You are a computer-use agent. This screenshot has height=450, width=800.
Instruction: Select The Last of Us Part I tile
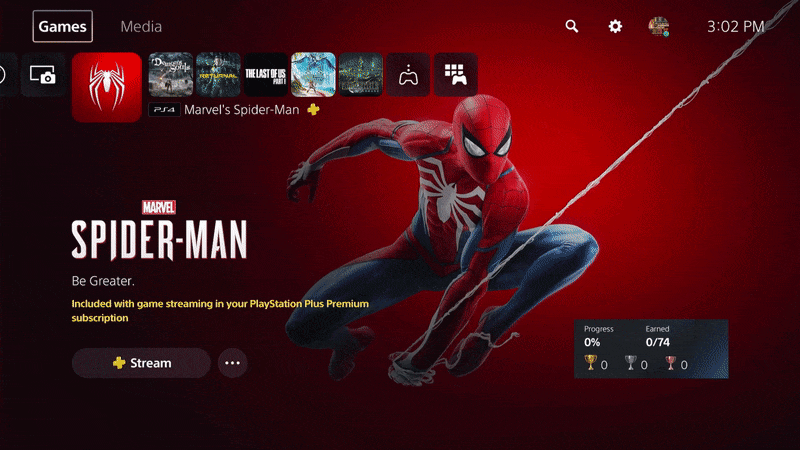pyautogui.click(x=266, y=74)
